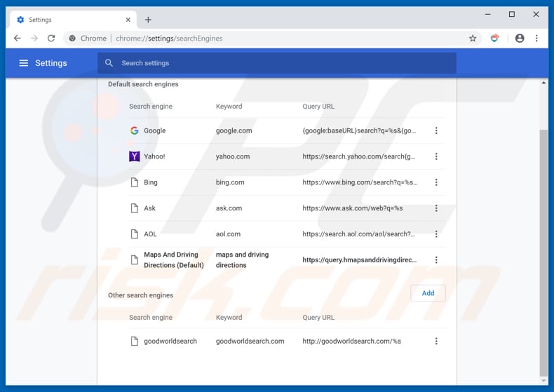Open more actions for Google
The height and width of the screenshot is (392, 554).
point(436,130)
